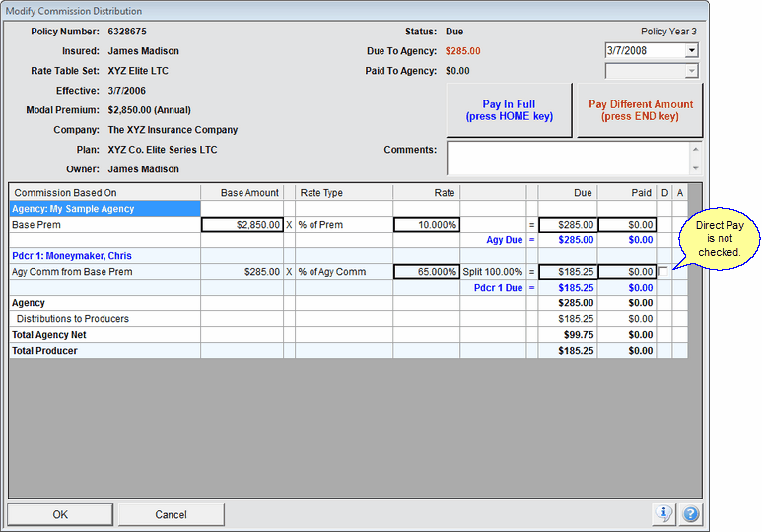Image resolution: width=762 pixels, height=532 pixels.
Task: Click the Pdcr 1 Due label
Action: [x=498, y=287]
